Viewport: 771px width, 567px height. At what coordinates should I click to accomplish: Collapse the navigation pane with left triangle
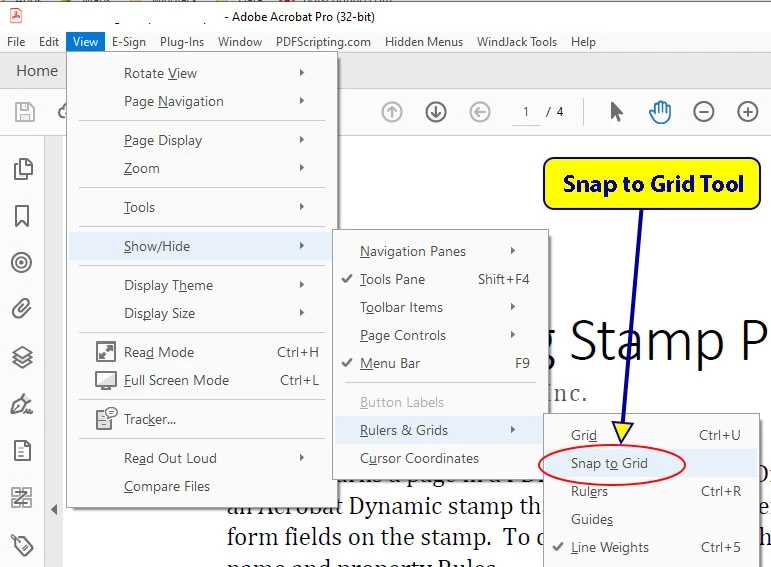pos(54,509)
